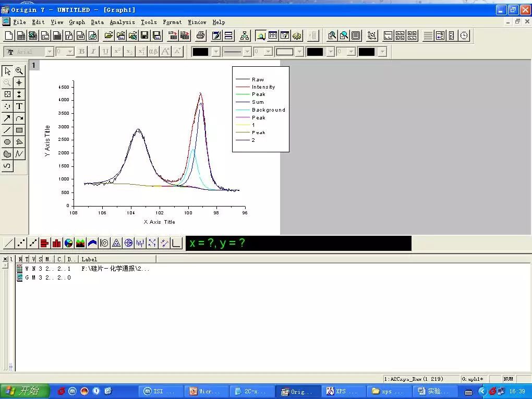Plot data as a Line graph
Screen dimensions: 532x399
click(9, 243)
